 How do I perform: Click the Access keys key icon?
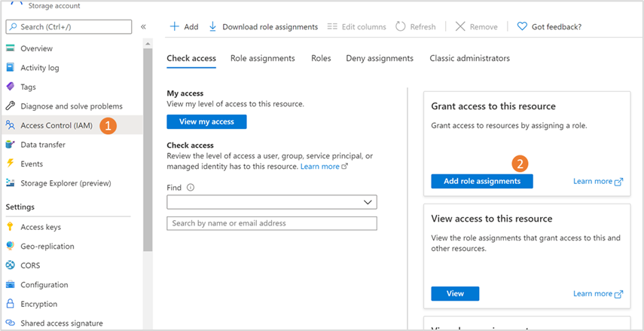pyautogui.click(x=11, y=227)
